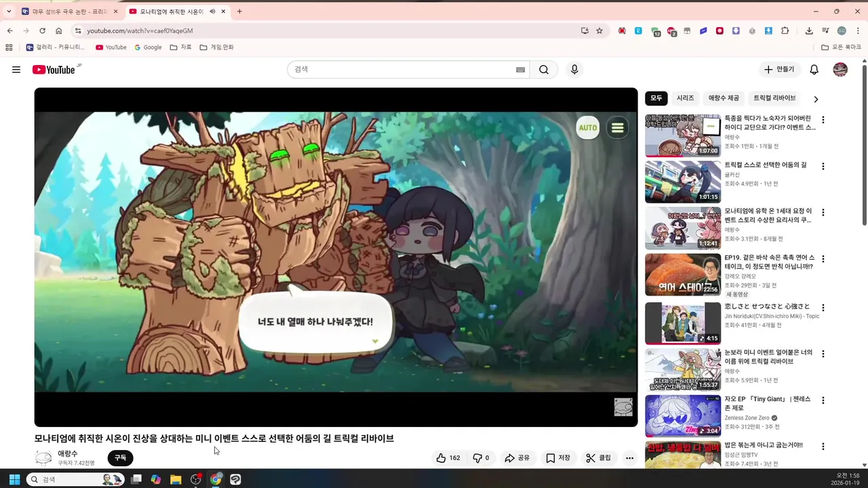Start voice search with the microphone
This screenshot has width=868, height=488.
pos(574,70)
